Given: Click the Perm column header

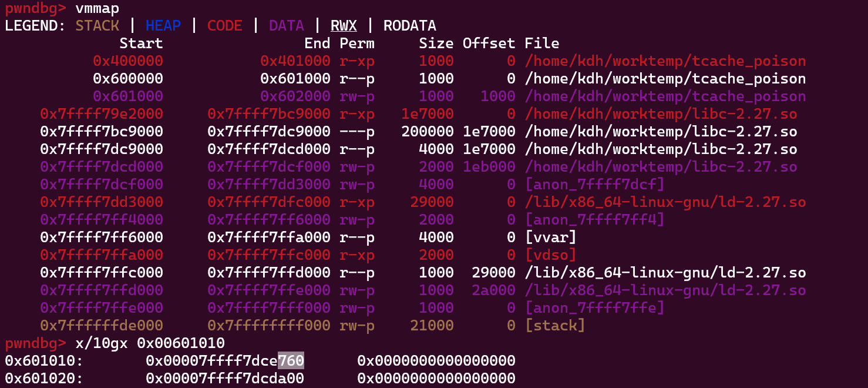Looking at the screenshot, I should [356, 44].
